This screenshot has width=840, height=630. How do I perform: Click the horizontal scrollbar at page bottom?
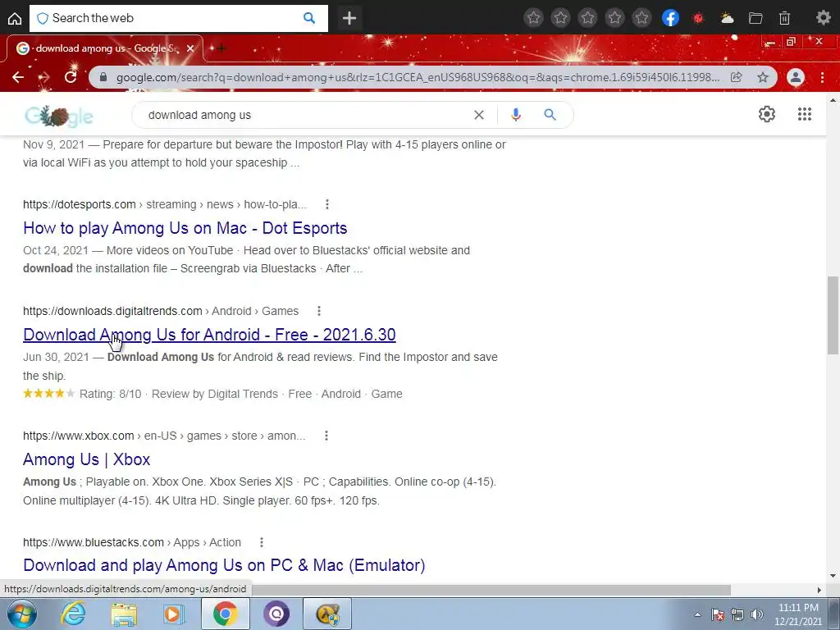(x=491, y=590)
